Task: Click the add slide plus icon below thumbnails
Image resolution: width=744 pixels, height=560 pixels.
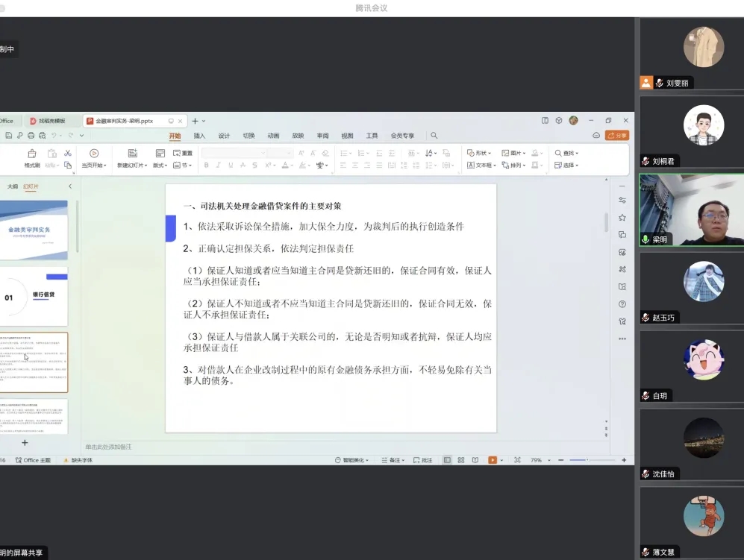Action: coord(25,442)
